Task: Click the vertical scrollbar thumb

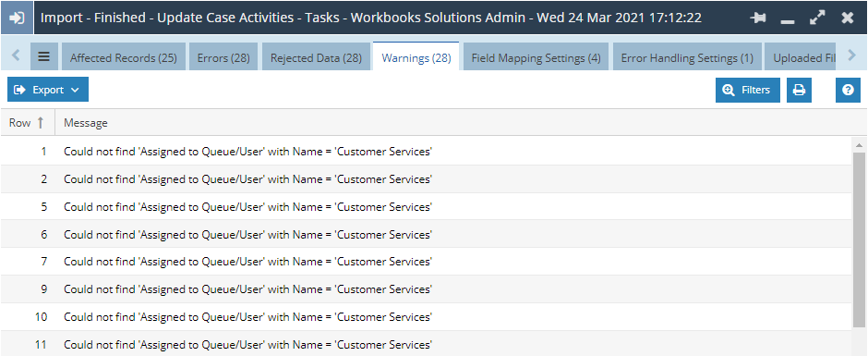Action: [x=859, y=239]
